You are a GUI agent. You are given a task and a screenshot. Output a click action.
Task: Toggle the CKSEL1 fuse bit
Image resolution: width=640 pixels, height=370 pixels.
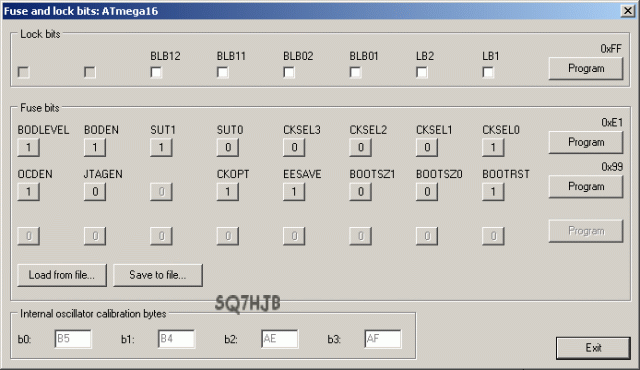(427, 147)
